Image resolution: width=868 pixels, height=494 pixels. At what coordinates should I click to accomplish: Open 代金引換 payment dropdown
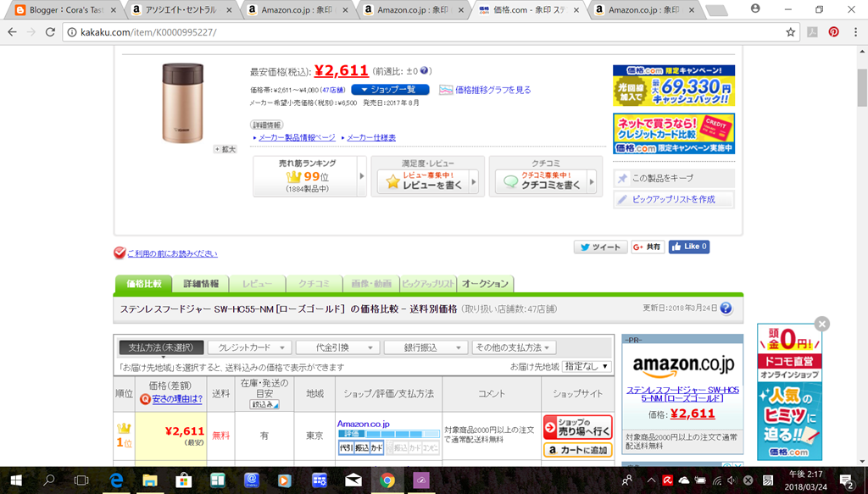(337, 347)
